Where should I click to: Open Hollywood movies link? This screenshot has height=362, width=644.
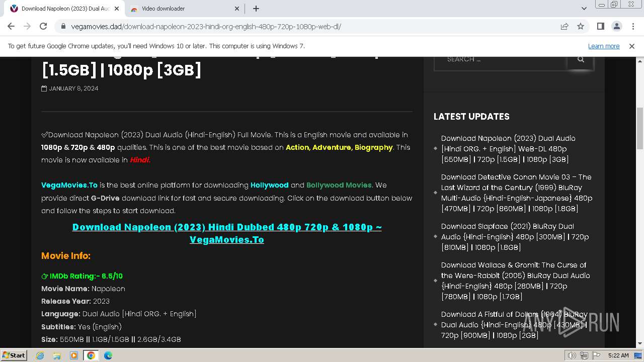pos(270,185)
